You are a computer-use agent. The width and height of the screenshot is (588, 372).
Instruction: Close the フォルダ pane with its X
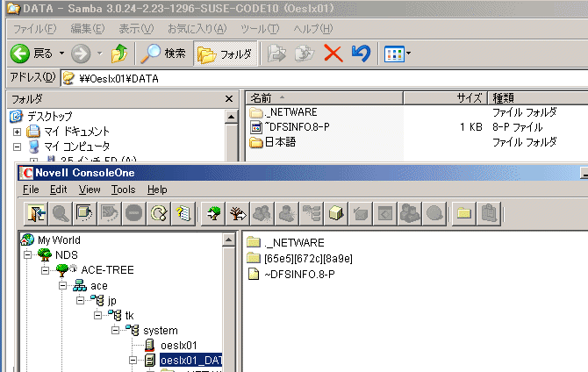(229, 99)
